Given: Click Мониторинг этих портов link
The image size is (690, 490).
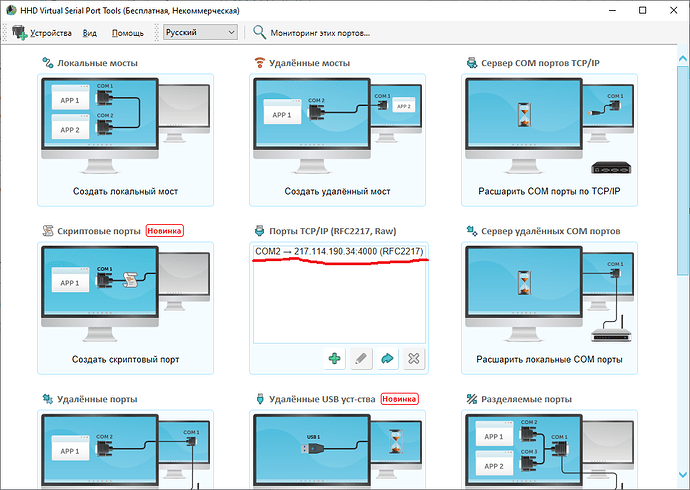Looking at the screenshot, I should [320, 33].
